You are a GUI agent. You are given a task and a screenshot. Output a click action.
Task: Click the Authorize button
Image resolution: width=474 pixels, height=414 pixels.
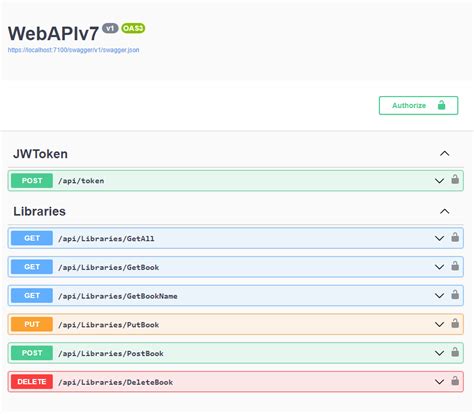click(x=418, y=105)
